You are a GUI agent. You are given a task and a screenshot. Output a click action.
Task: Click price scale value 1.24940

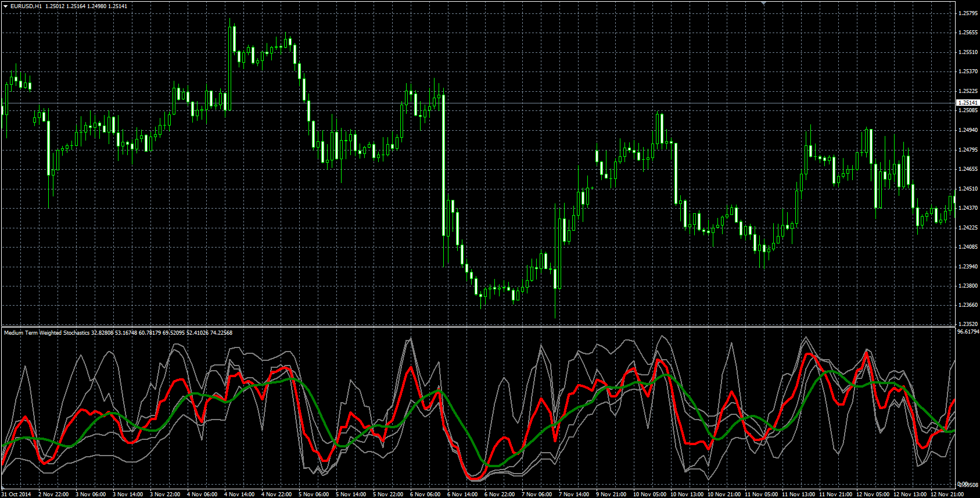pos(967,130)
